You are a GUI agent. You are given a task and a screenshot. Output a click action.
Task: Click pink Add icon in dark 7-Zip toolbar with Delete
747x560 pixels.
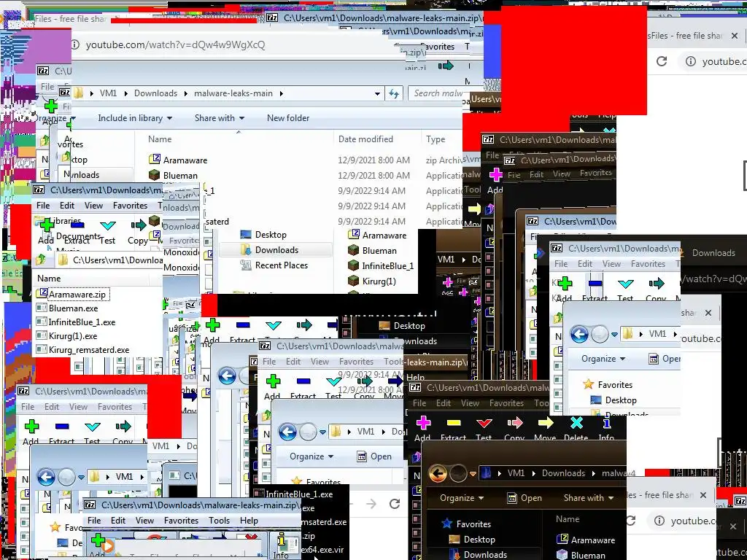(424, 422)
